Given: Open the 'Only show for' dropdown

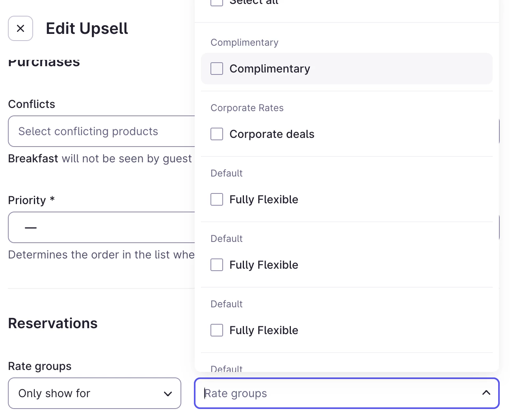Looking at the screenshot, I should [x=94, y=393].
